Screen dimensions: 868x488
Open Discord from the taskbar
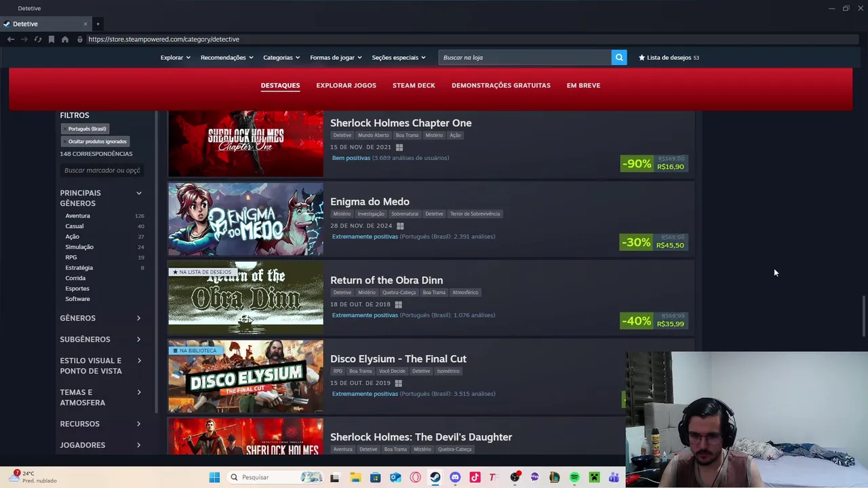click(x=455, y=477)
